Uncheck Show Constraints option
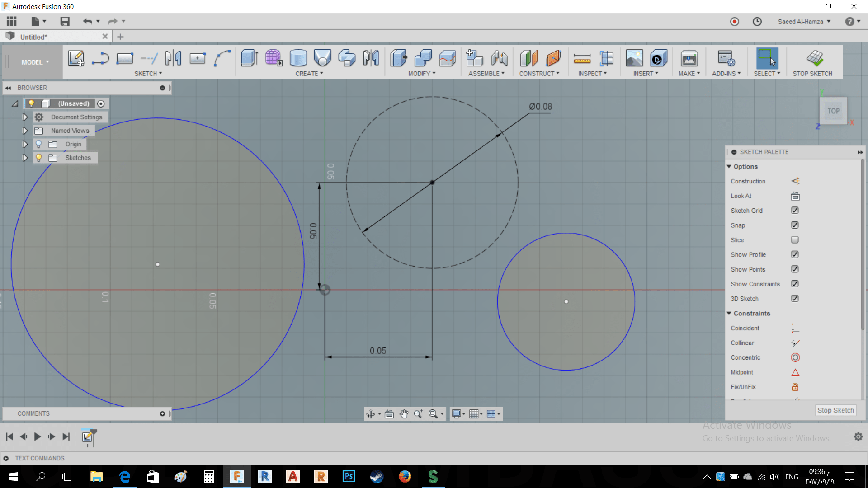The height and width of the screenshot is (488, 868). tap(795, 284)
